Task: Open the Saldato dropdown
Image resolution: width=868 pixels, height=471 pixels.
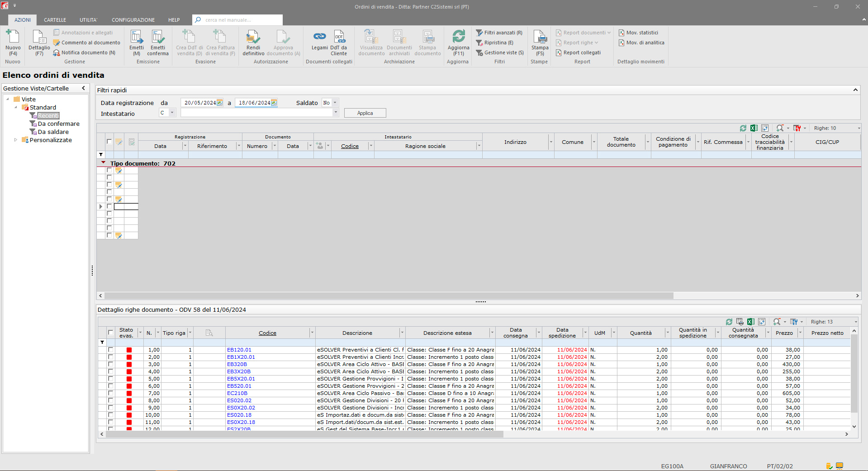Action: coord(335,103)
